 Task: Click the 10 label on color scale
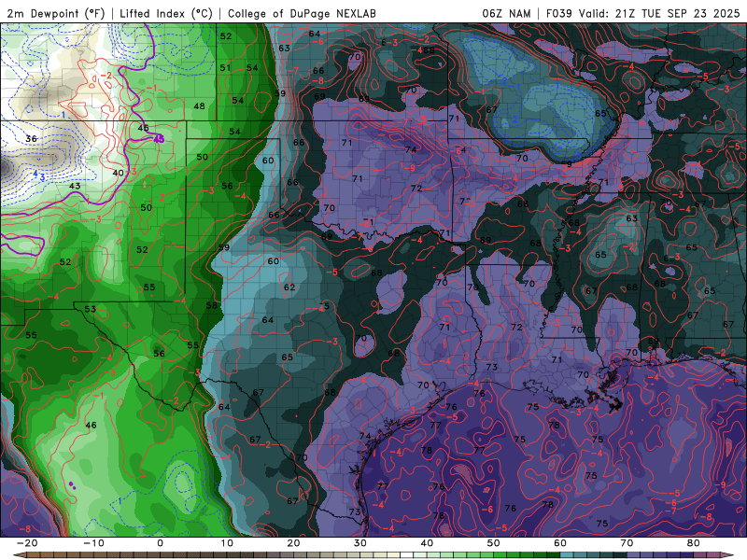click(227, 543)
